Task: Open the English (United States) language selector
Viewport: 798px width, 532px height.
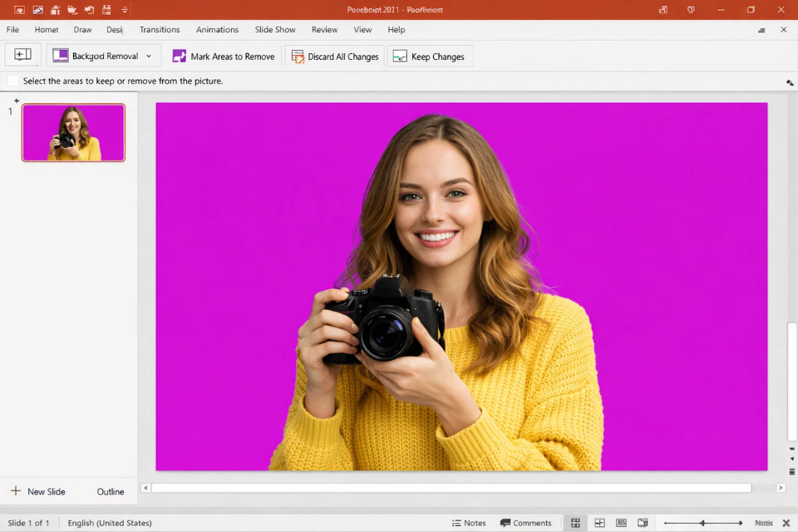Action: pos(109,522)
